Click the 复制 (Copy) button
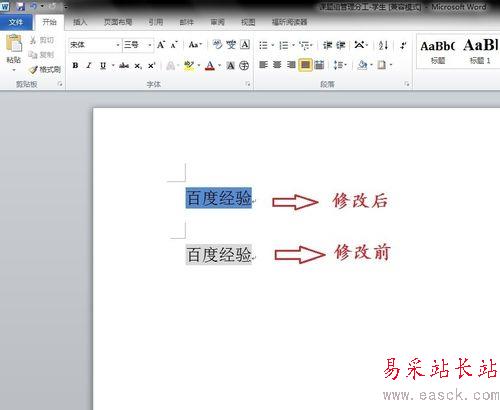Viewport: 500px width, 410px height. [42, 55]
